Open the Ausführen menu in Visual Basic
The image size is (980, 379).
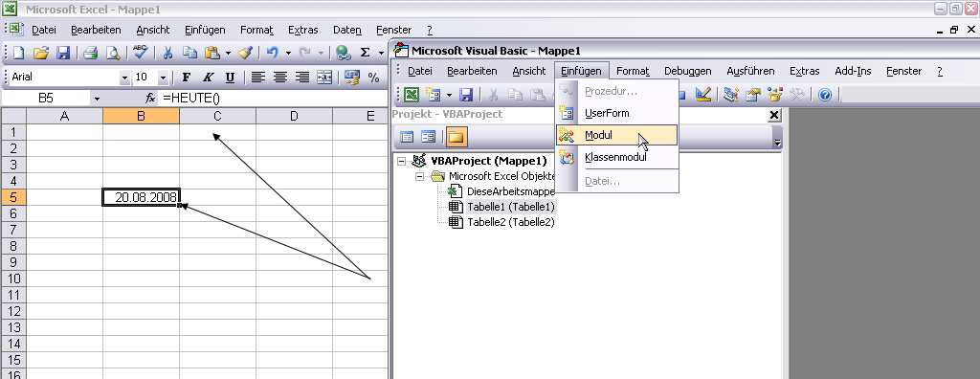click(750, 71)
